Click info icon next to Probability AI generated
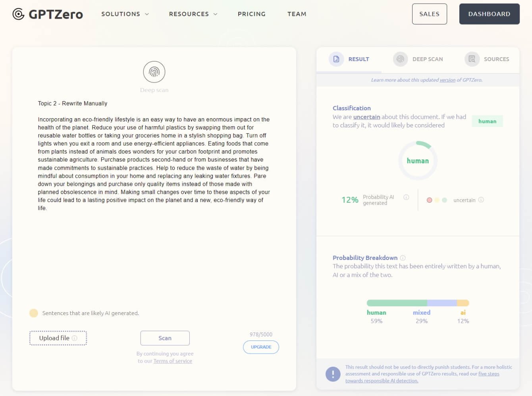 pos(406,197)
